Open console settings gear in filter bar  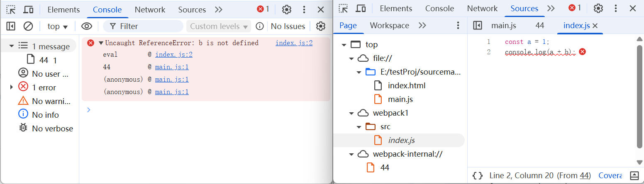320,26
